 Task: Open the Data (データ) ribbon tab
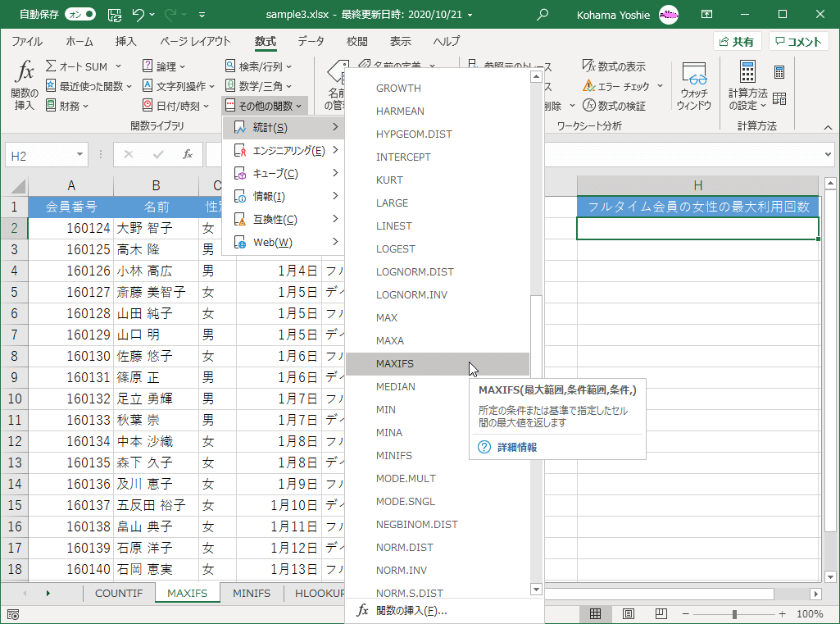click(311, 42)
